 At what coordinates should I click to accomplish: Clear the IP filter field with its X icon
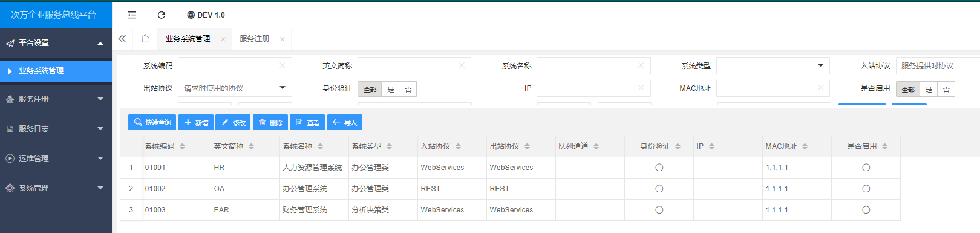pyautogui.click(x=641, y=88)
